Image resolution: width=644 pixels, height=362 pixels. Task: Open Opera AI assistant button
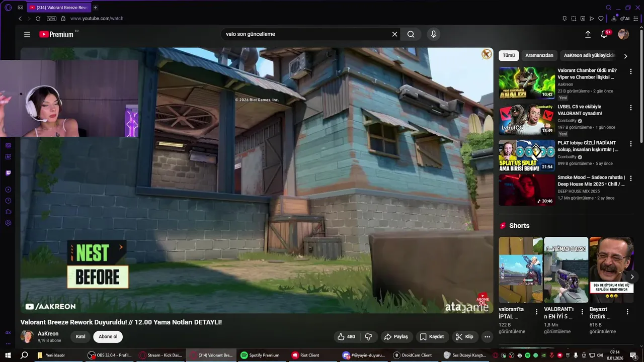click(x=625, y=19)
